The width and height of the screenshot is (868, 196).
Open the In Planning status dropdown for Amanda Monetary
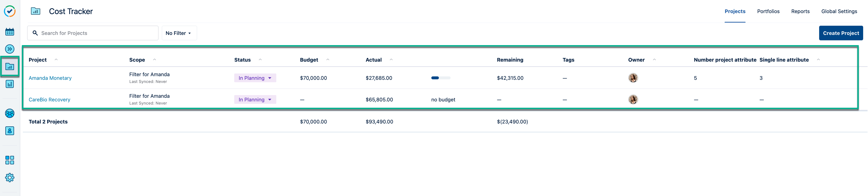[x=255, y=78]
